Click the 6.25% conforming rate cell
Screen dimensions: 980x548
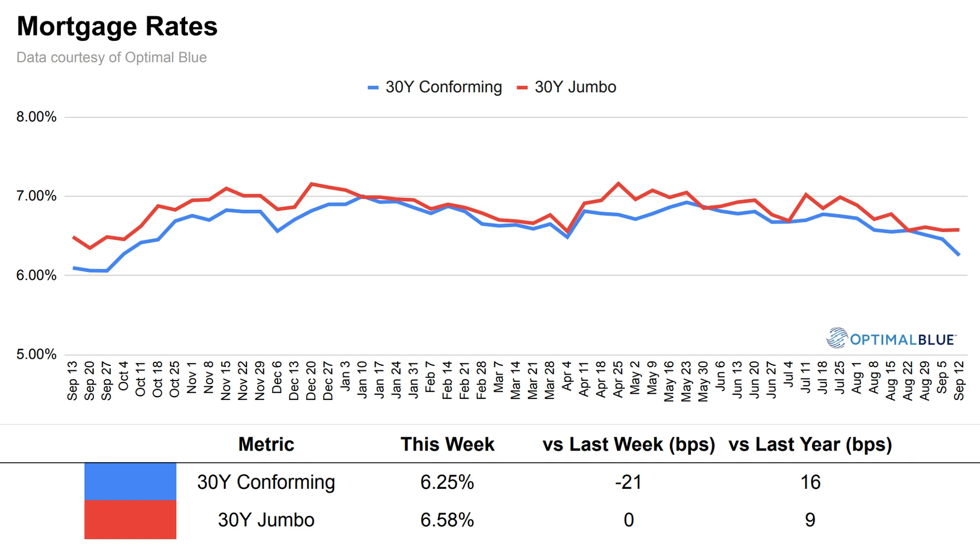tap(447, 482)
